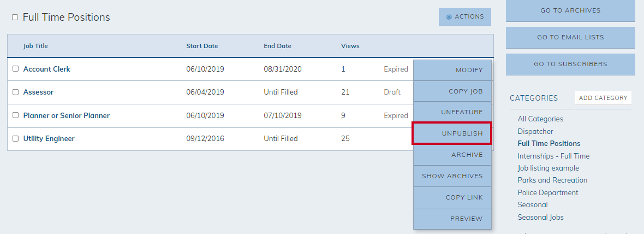Click the Expired status in Account Clerk row
The image size is (644, 234).
pyautogui.click(x=396, y=69)
